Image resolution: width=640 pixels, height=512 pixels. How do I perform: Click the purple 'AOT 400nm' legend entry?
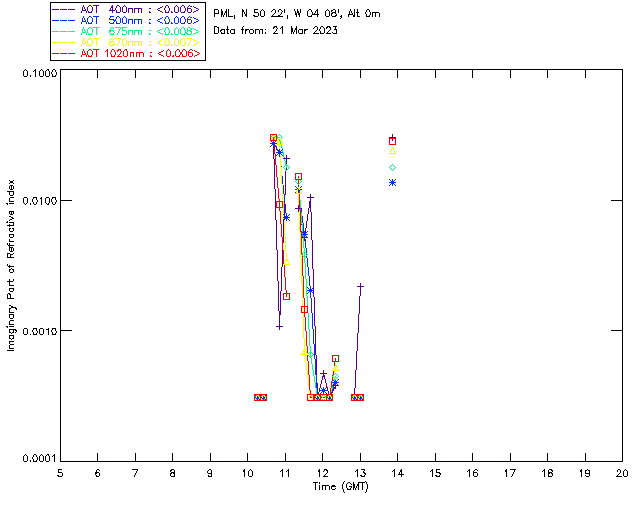click(126, 9)
